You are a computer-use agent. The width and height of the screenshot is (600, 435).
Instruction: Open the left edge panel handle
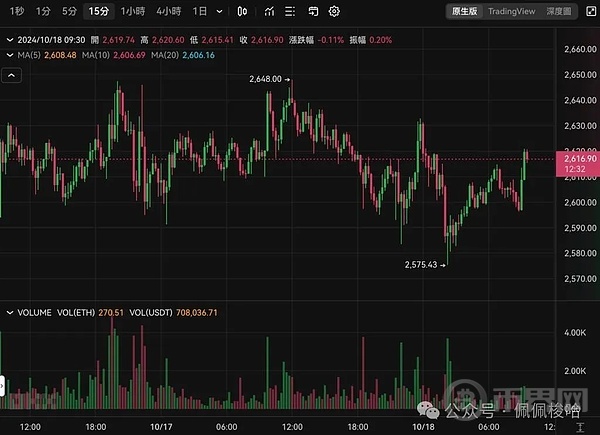point(2,386)
